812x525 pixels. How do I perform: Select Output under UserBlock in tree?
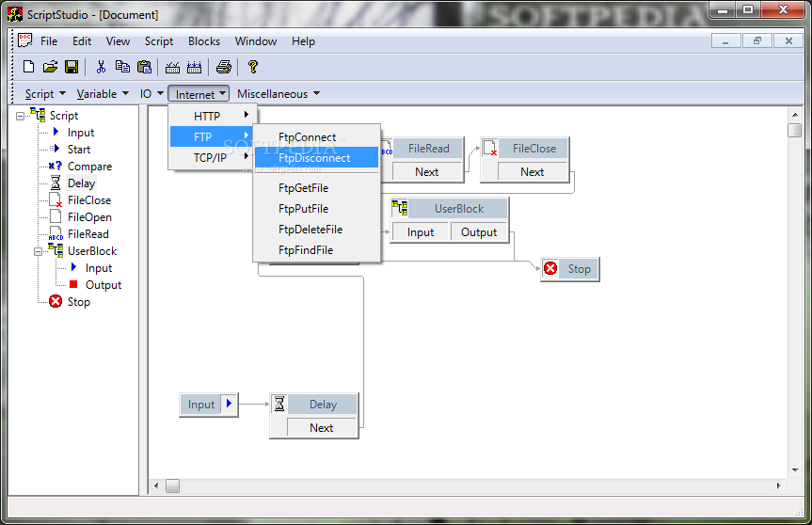(x=103, y=285)
